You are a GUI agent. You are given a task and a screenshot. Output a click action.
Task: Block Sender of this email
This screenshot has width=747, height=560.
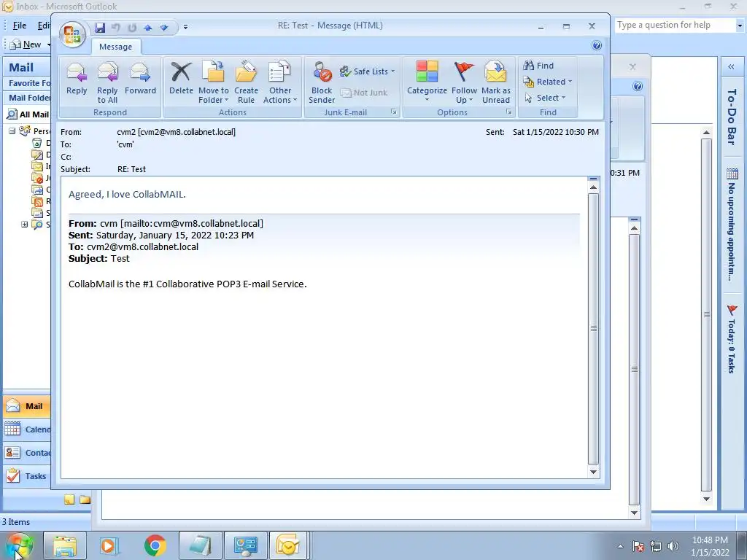322,82
